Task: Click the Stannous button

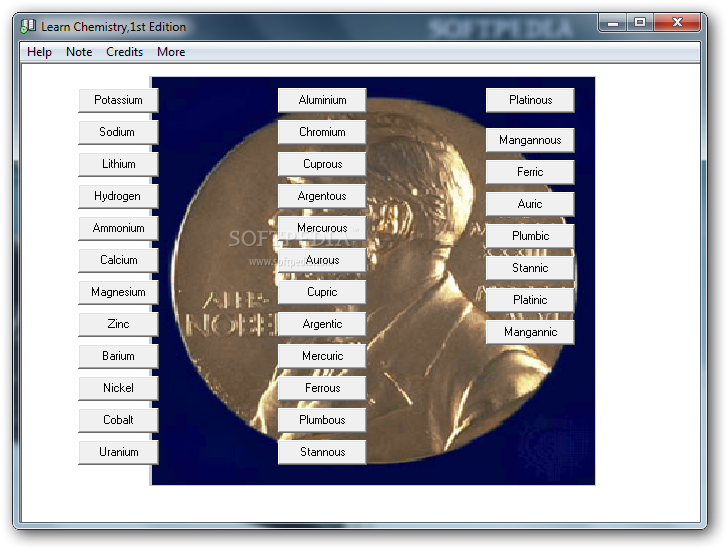Action: (x=322, y=453)
